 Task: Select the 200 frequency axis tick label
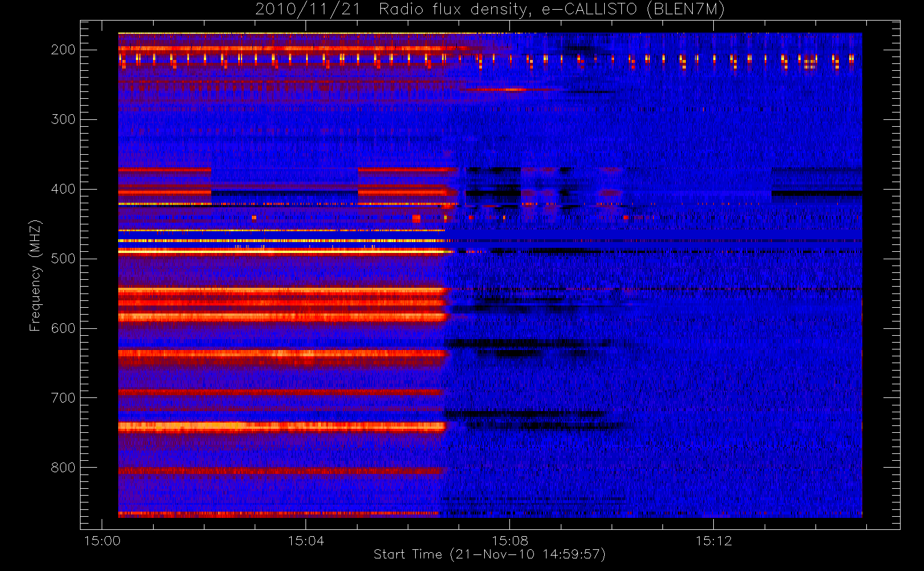click(x=63, y=50)
